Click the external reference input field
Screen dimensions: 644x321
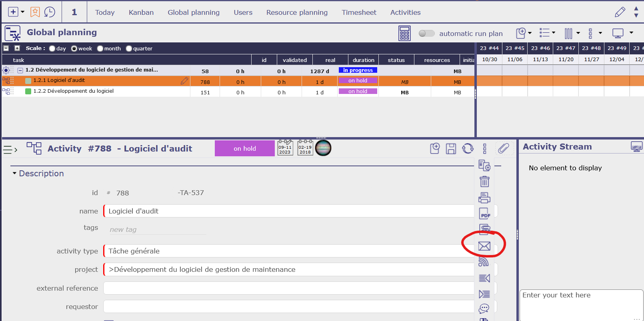(x=288, y=288)
